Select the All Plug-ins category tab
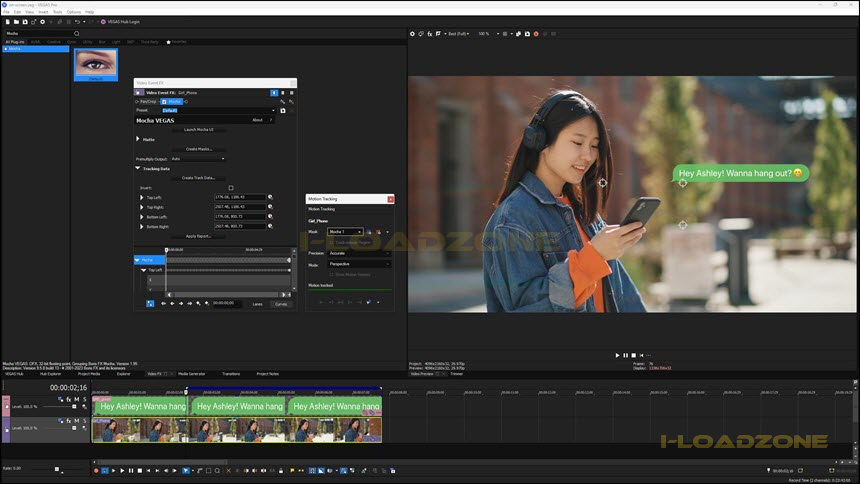 pyautogui.click(x=15, y=42)
